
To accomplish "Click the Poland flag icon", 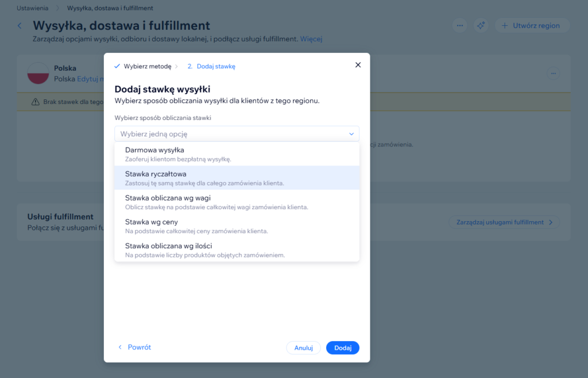I will tap(38, 74).
